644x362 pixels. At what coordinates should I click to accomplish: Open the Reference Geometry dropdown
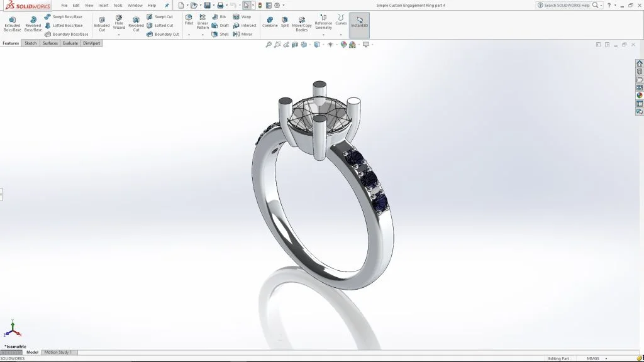pos(323,35)
